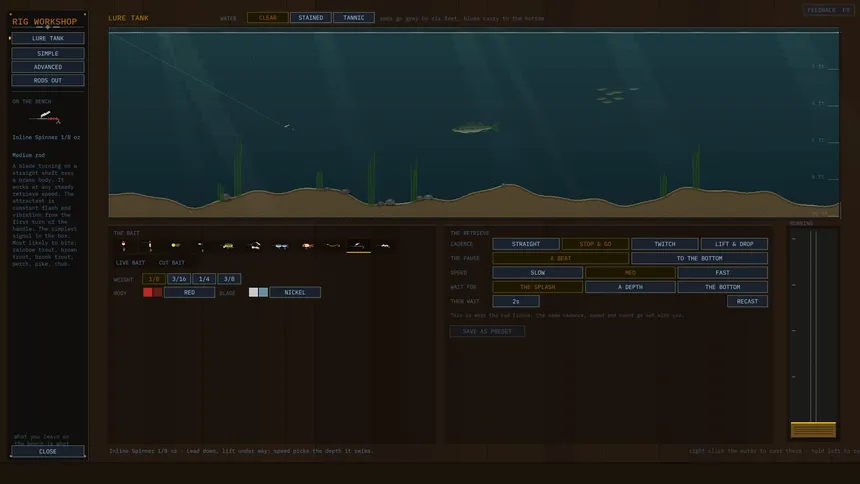Set Wait For to A Depth
Viewport: 860px width, 484px height.
pos(630,286)
